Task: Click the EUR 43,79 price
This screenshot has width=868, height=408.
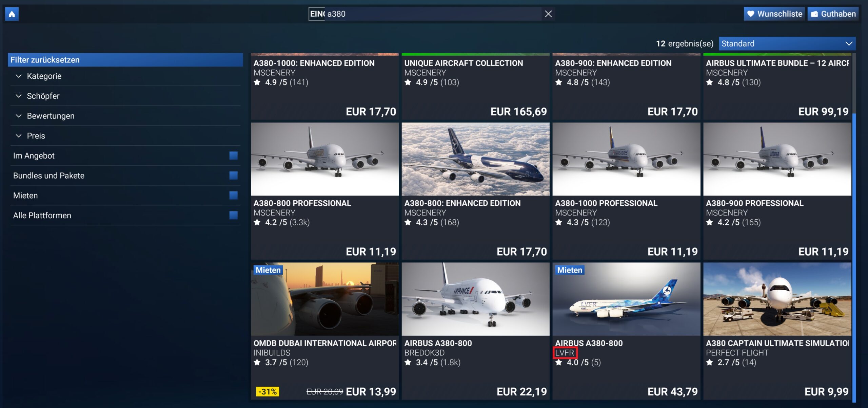Action: pos(672,392)
